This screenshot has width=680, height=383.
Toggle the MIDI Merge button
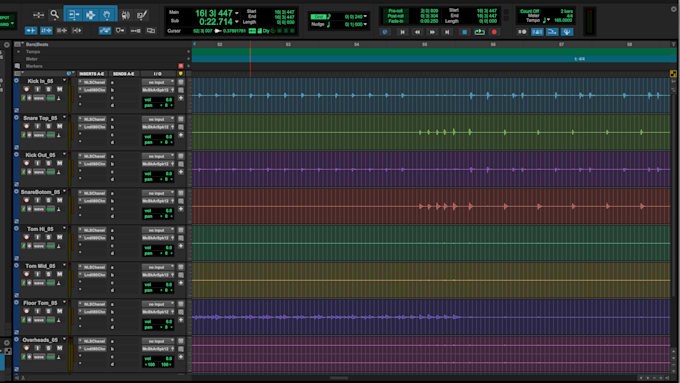point(552,32)
